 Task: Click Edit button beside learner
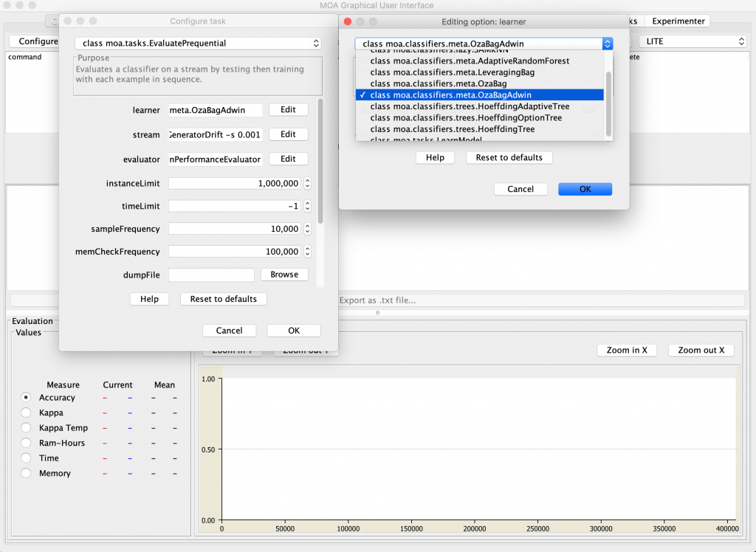[288, 109]
